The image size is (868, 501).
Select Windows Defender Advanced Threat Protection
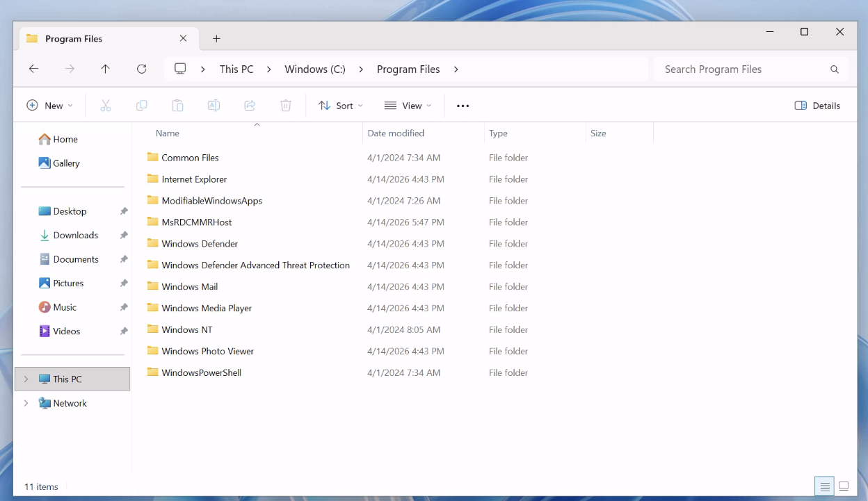256,265
